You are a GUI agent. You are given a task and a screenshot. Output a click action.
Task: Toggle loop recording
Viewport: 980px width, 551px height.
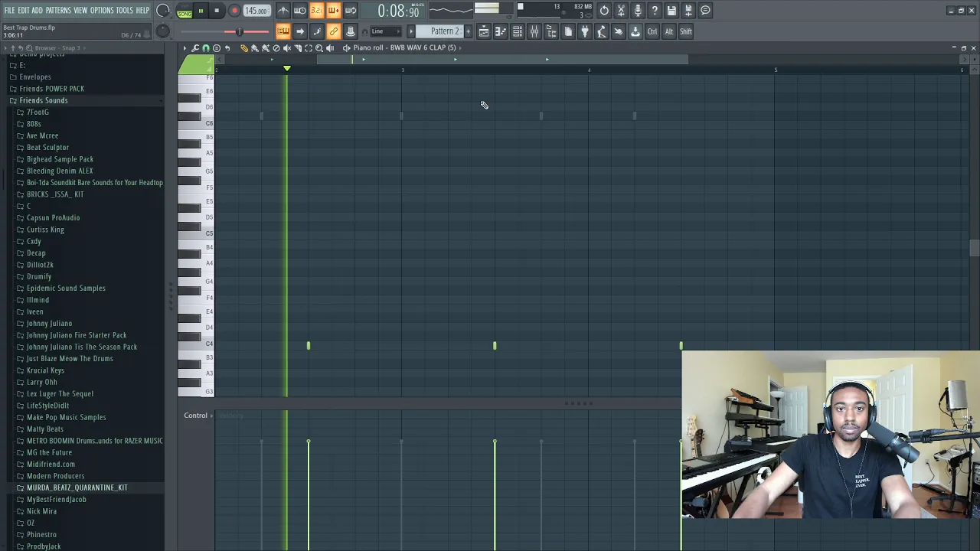[351, 11]
